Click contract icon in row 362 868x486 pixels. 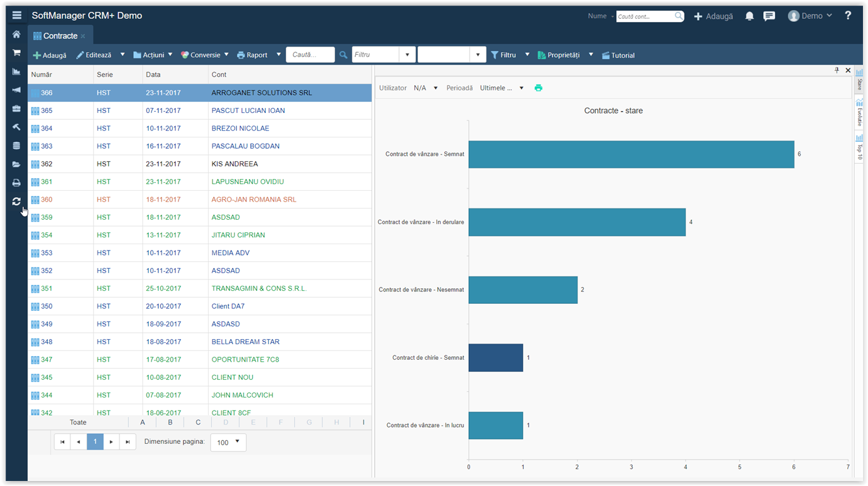click(35, 164)
